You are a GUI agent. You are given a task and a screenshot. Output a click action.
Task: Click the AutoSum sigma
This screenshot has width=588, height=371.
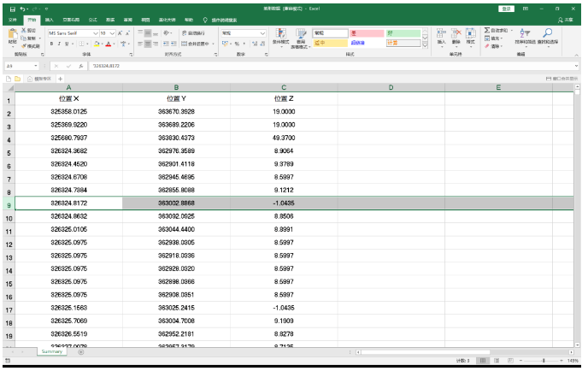[x=487, y=30]
